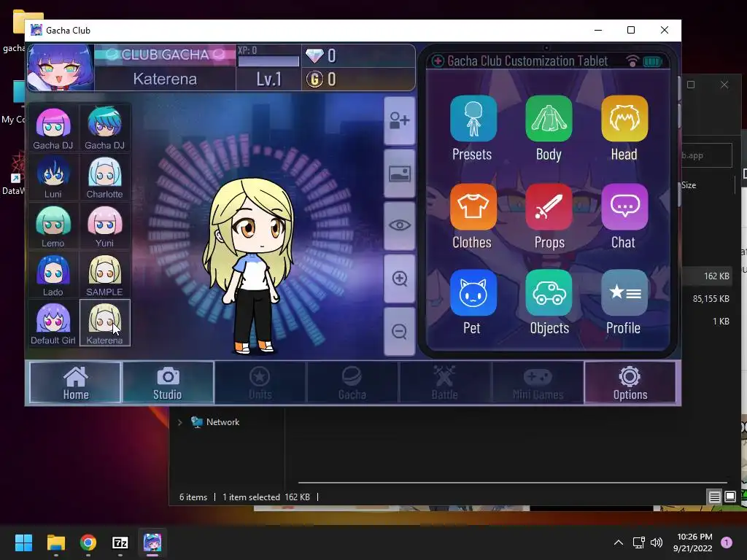Open the Gacha tab
The width and height of the screenshot is (747, 560).
pos(352,382)
